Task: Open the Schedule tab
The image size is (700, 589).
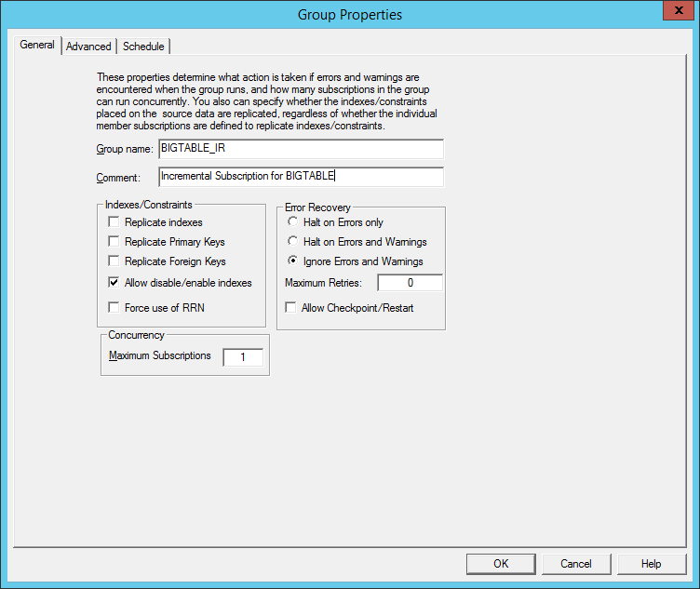Action: coord(143,47)
